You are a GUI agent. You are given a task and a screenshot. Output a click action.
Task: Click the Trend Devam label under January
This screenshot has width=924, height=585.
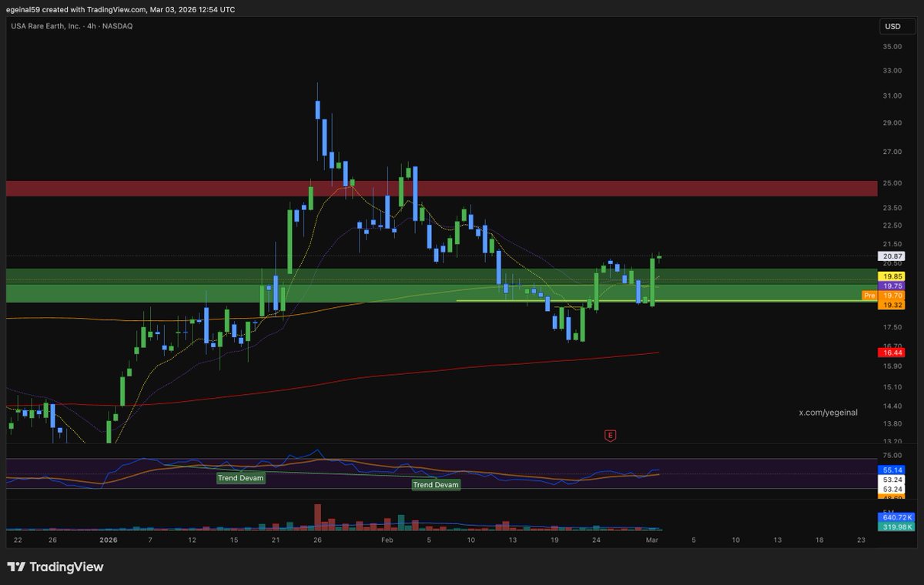pyautogui.click(x=239, y=478)
